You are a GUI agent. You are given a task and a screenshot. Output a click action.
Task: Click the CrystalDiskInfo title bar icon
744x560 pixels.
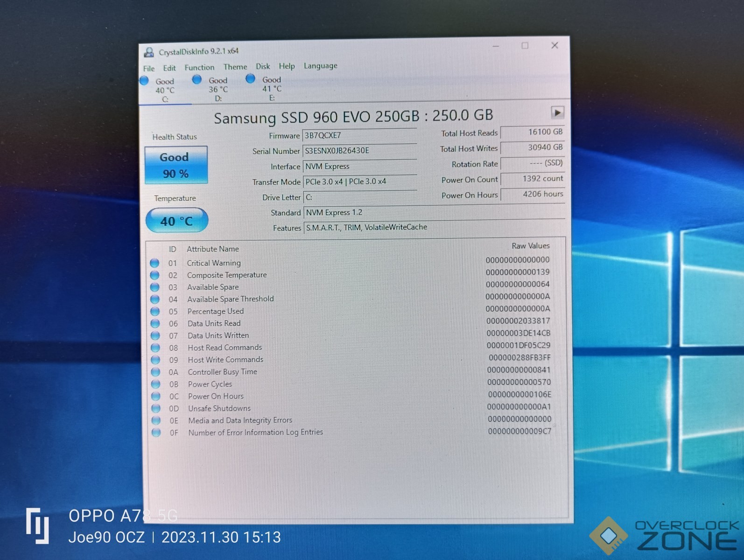149,52
